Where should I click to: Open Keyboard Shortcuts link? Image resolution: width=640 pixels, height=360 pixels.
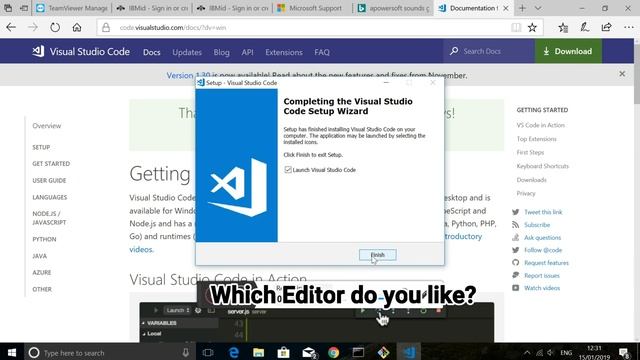[542, 166]
